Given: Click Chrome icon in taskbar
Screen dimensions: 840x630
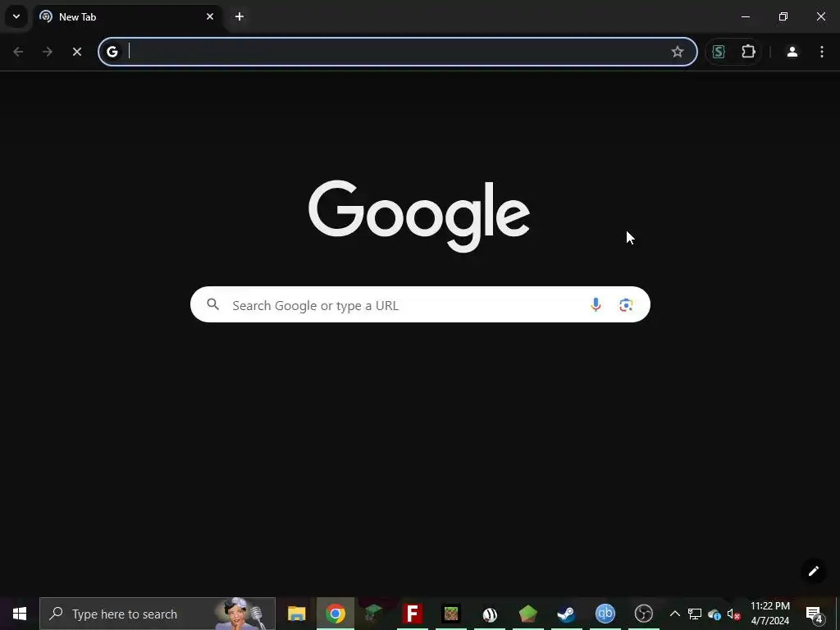Looking at the screenshot, I should tap(336, 614).
